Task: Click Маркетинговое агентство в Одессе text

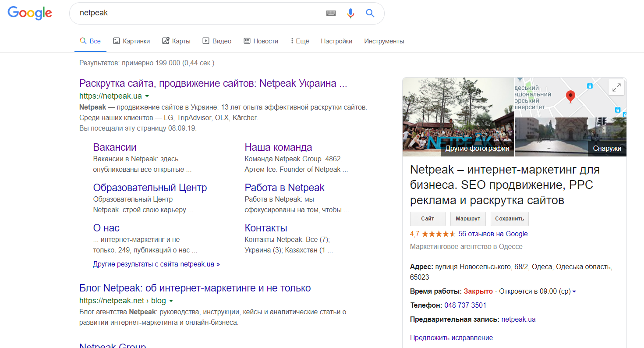Action: [x=466, y=247]
